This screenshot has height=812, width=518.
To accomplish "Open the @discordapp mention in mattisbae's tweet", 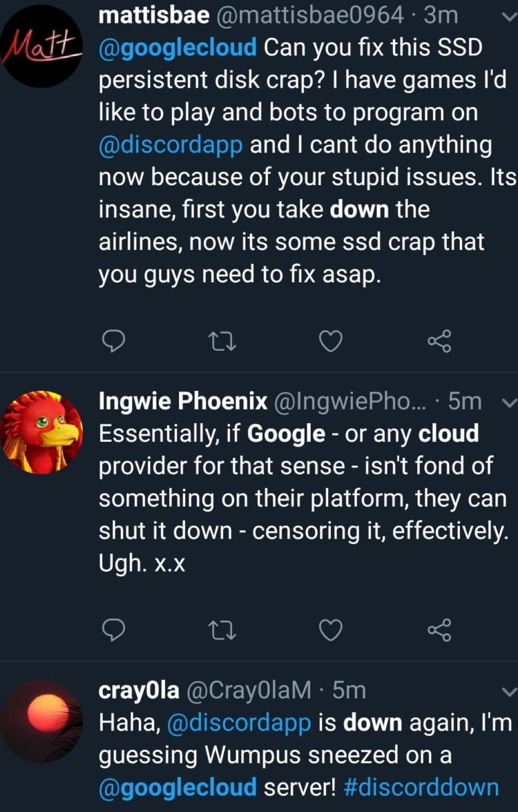I will click(x=171, y=145).
